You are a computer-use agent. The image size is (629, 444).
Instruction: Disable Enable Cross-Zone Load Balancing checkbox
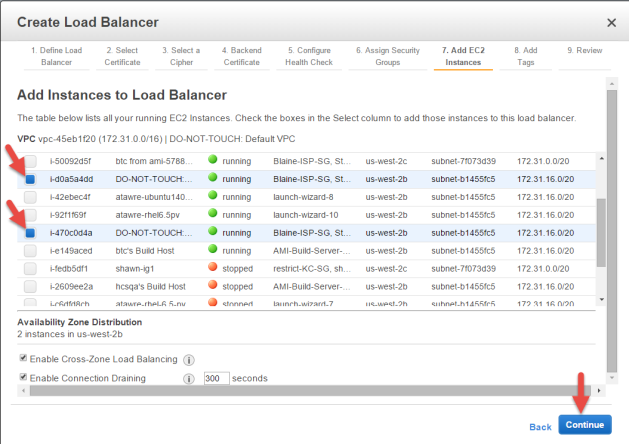tap(23, 358)
